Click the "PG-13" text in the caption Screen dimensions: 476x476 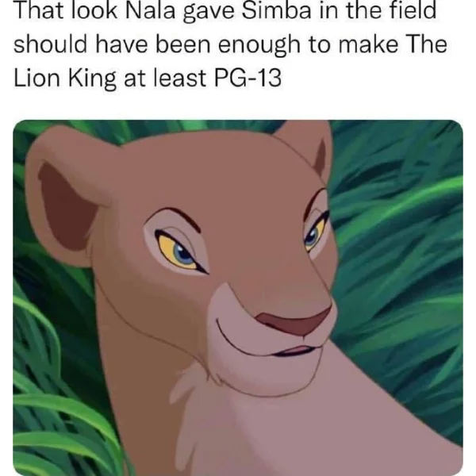[x=248, y=78]
